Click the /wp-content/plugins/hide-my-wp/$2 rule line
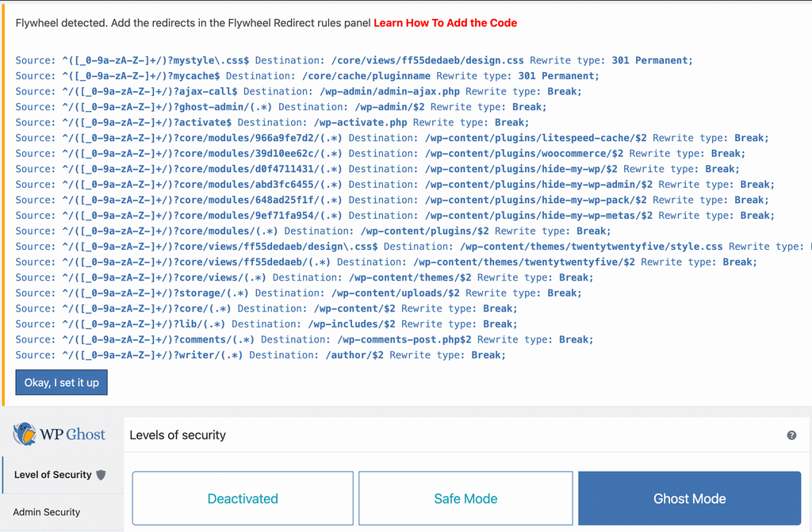Viewport: 812px width, 532px height. pyautogui.click(x=377, y=169)
